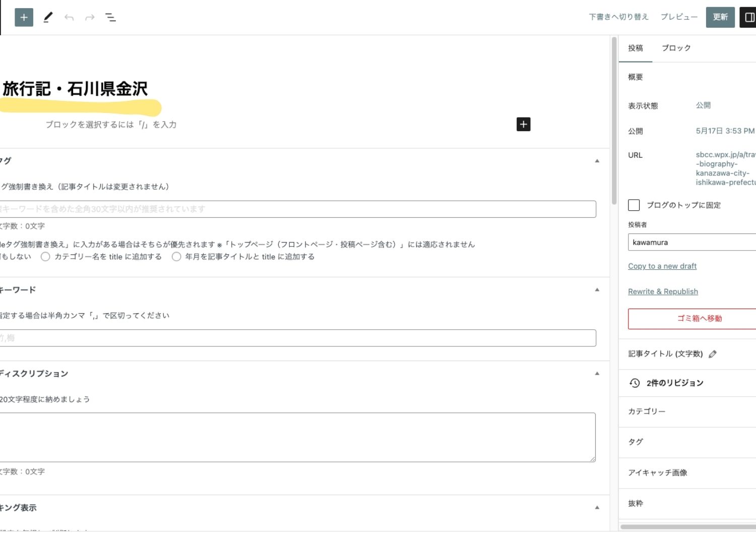Open the document overview list icon
The image size is (756, 535).
(110, 18)
